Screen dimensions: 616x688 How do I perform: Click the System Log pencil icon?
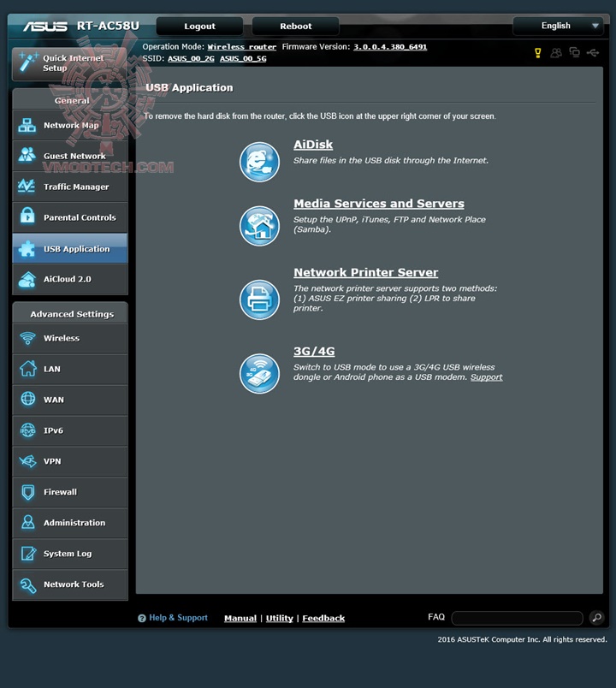(28, 554)
